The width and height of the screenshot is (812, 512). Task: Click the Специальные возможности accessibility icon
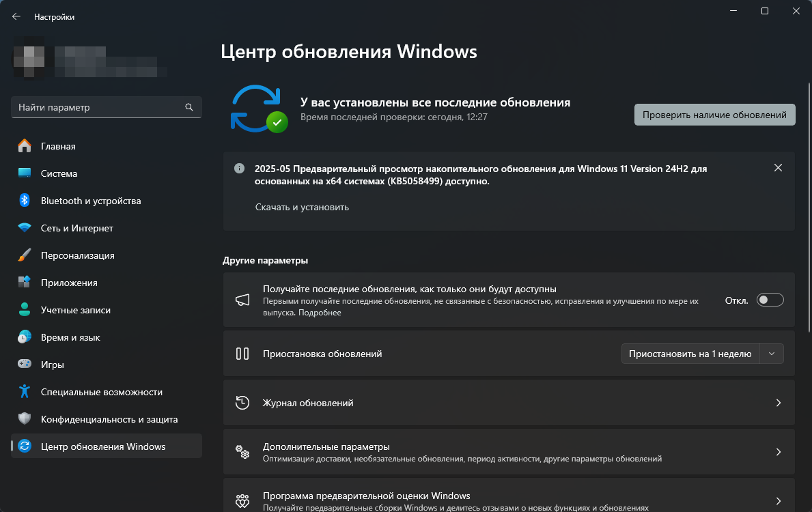point(25,391)
